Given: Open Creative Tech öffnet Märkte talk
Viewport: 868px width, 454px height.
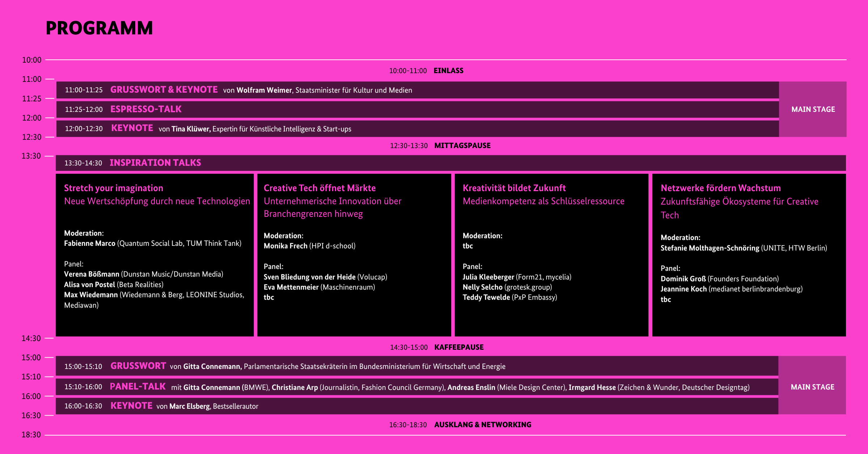Looking at the screenshot, I should pos(319,188).
